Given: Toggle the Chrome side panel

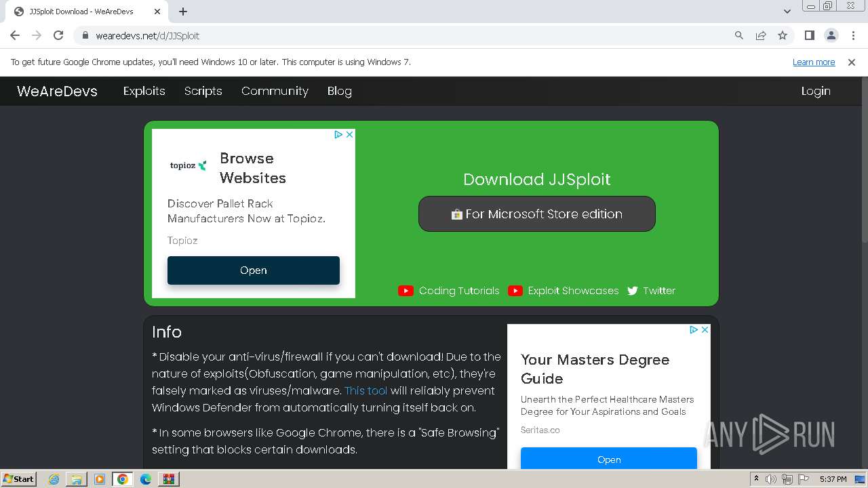Looking at the screenshot, I should 810,35.
